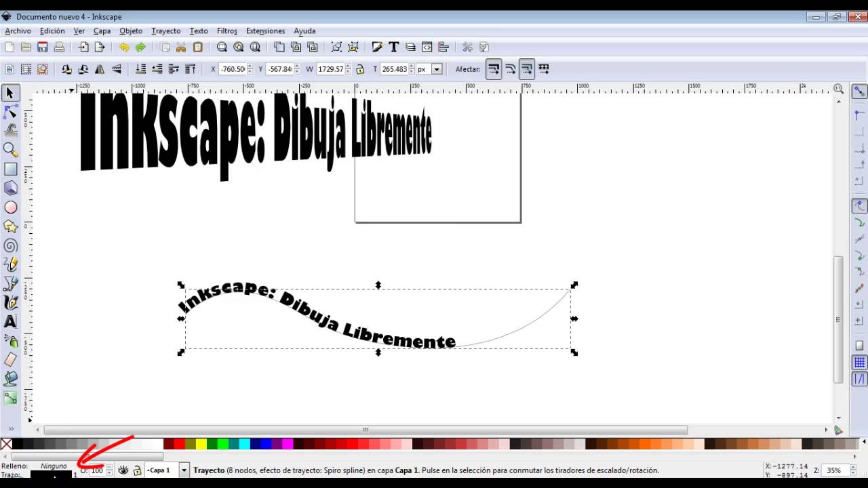Image resolution: width=868 pixels, height=488 pixels.
Task: Open the XML editor icon
Action: click(x=427, y=47)
